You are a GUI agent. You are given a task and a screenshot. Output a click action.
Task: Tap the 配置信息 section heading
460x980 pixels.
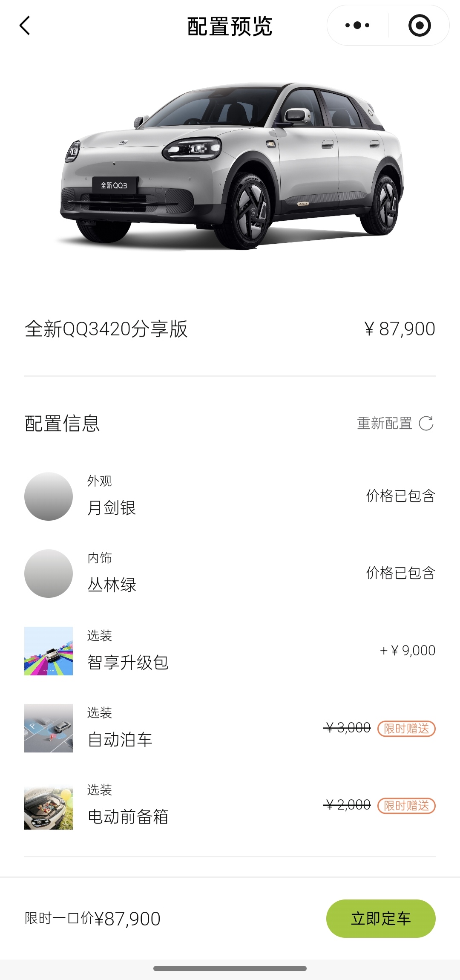pos(62,424)
